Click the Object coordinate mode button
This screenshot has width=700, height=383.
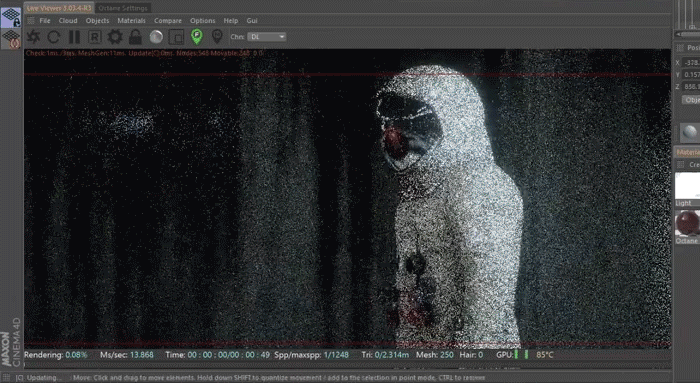click(x=691, y=100)
